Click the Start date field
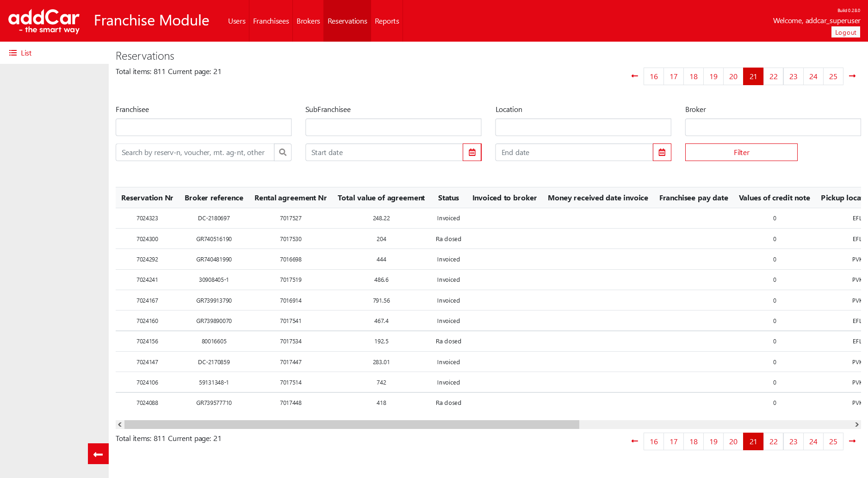 tap(384, 152)
